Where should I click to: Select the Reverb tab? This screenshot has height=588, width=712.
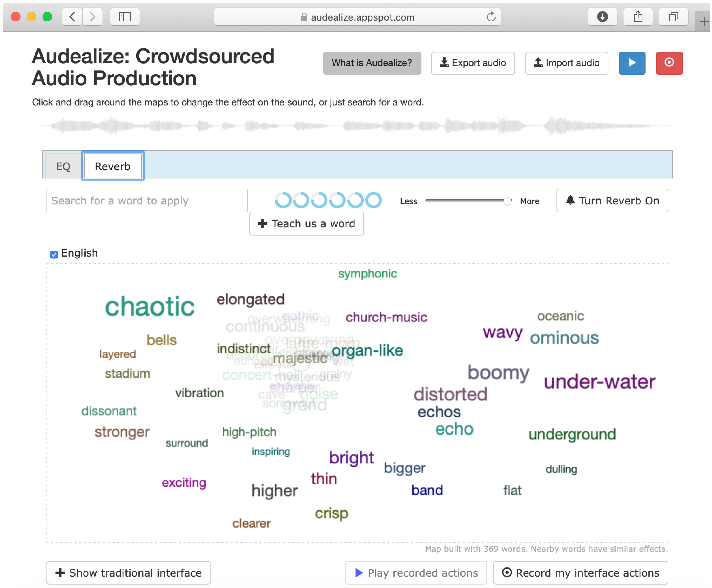[113, 166]
